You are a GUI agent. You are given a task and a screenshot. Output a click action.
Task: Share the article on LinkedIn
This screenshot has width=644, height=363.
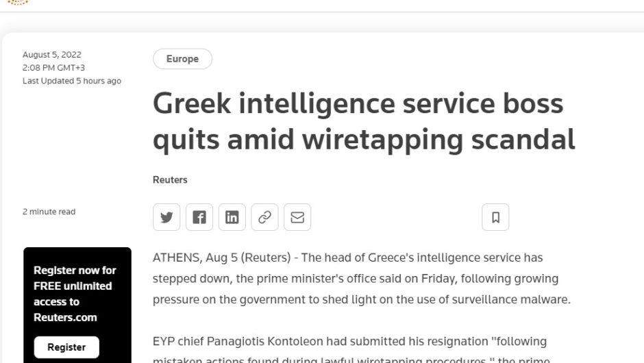[232, 217]
